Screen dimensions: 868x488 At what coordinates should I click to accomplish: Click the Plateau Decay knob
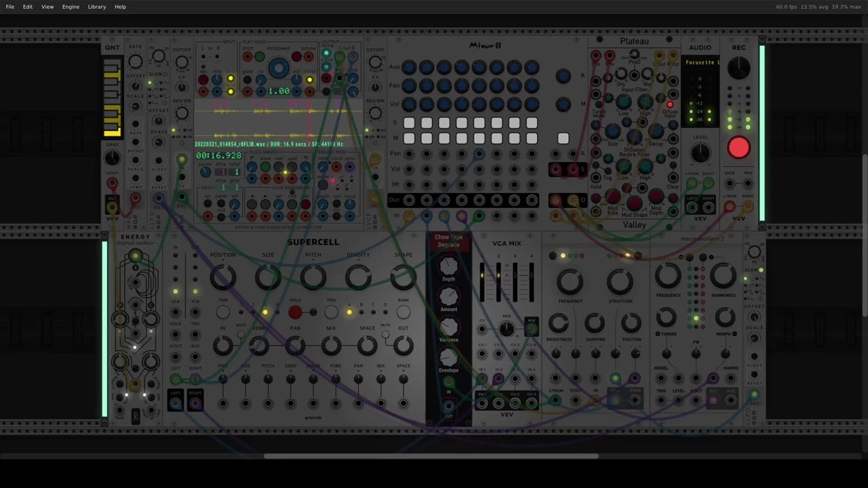(656, 131)
